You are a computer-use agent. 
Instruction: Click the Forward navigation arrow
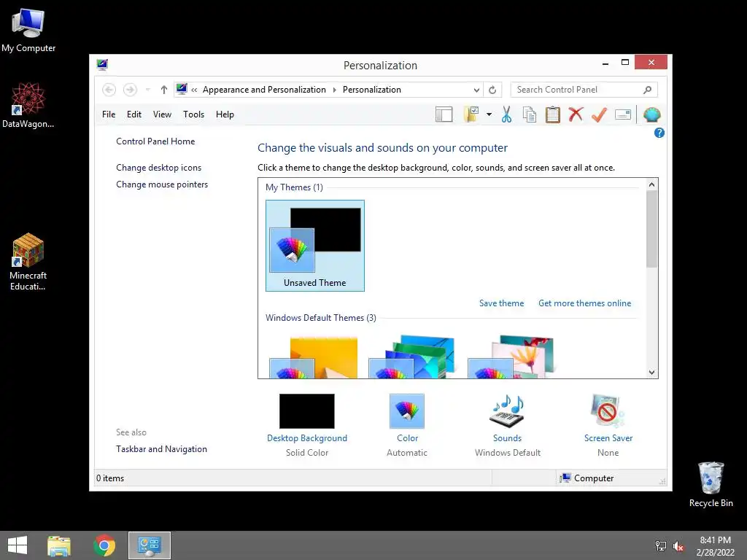tap(130, 90)
